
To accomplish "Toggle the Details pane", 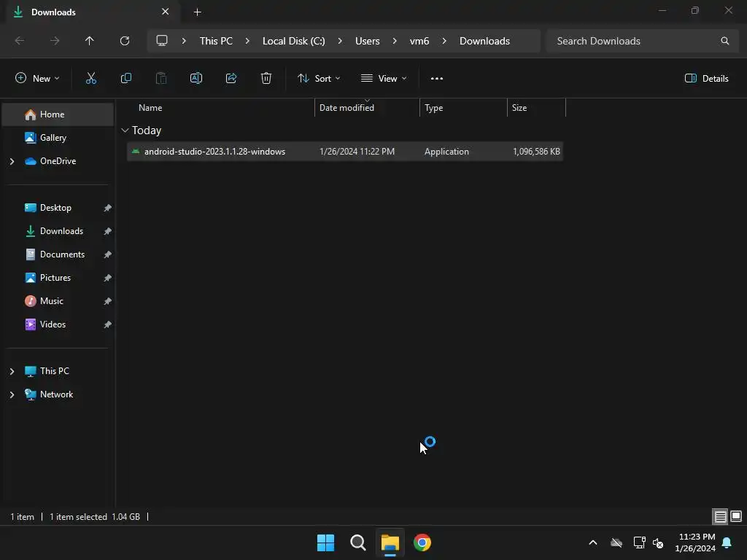I will tap(706, 79).
